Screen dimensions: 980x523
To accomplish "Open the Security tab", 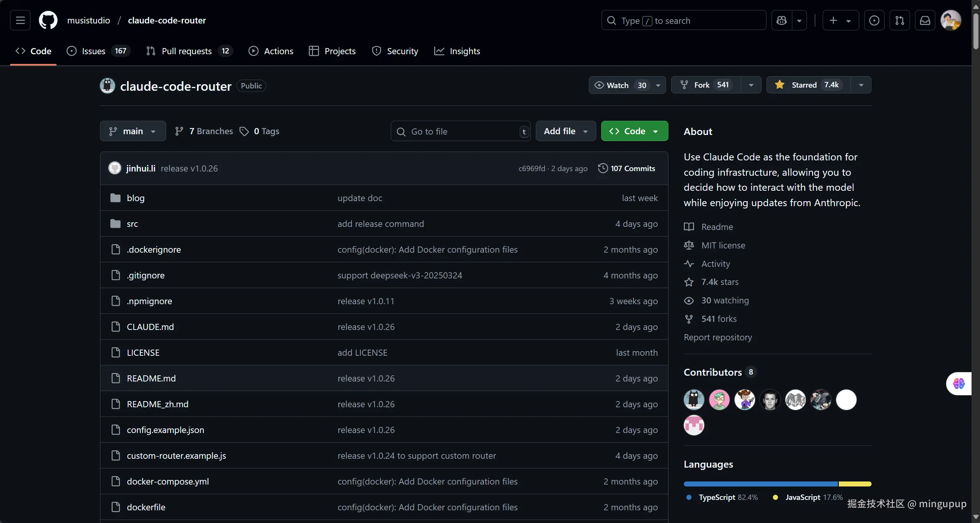I will (x=395, y=51).
